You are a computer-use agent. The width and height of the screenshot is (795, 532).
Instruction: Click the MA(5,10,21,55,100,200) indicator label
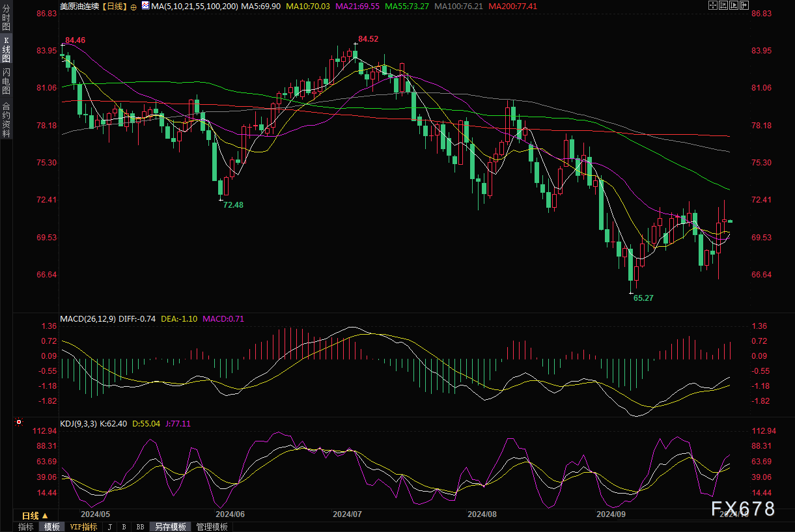click(195, 6)
